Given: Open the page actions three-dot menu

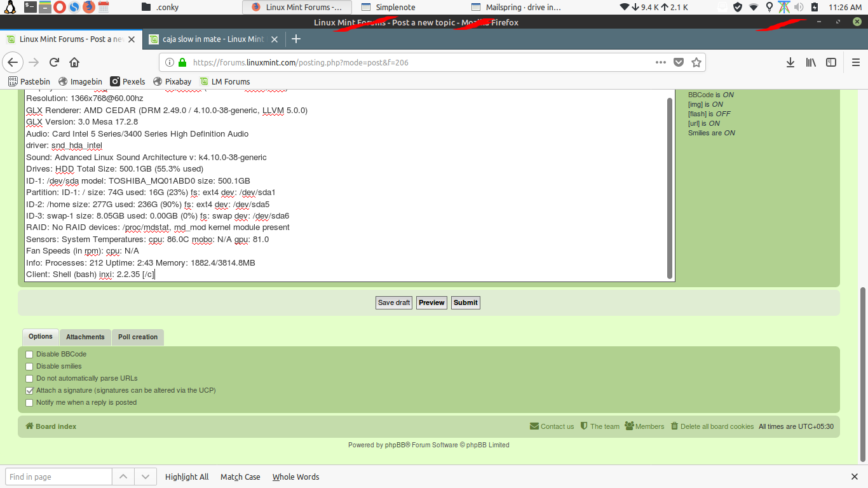Looking at the screenshot, I should click(661, 62).
